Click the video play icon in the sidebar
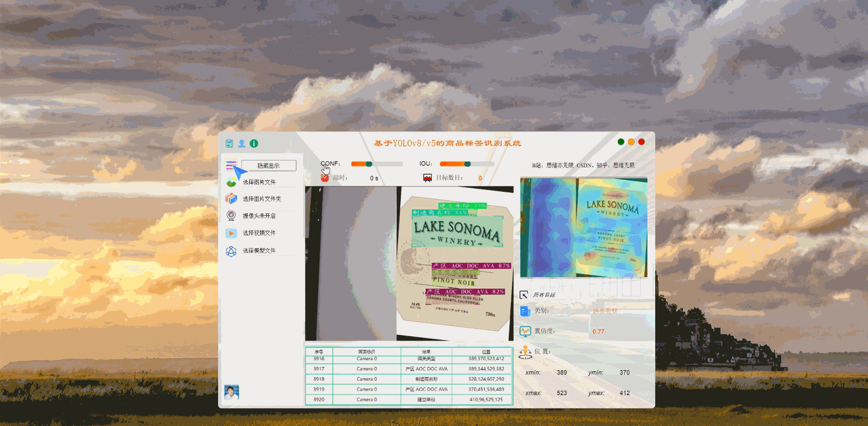868x426 pixels. click(231, 233)
